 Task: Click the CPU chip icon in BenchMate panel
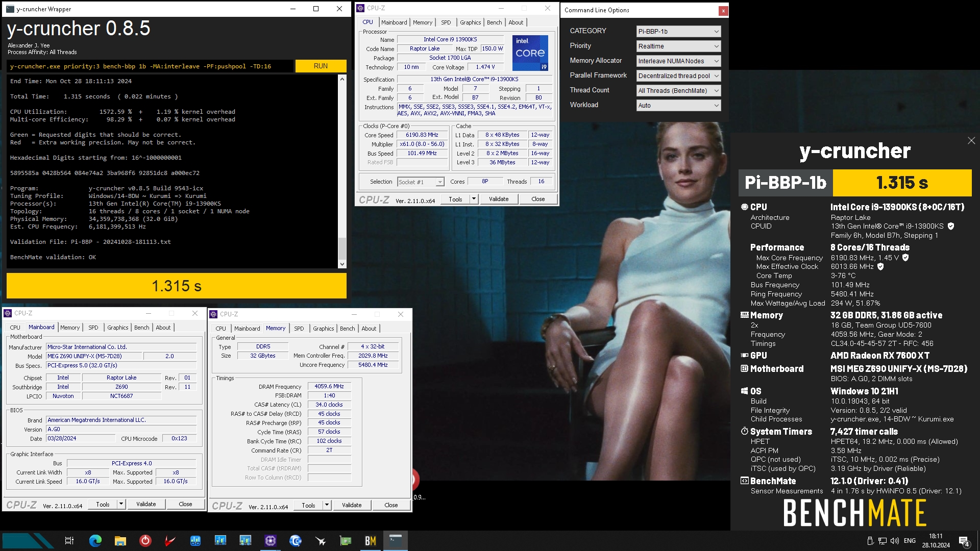click(745, 207)
